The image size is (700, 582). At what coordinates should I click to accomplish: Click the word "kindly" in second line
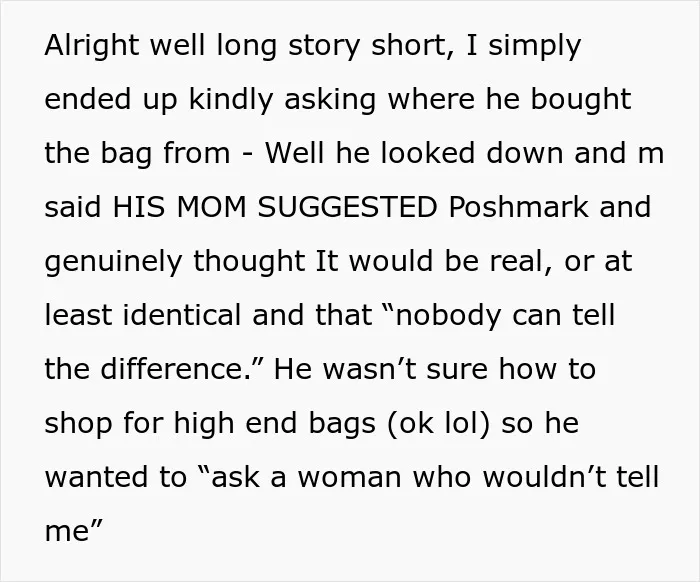[231, 99]
